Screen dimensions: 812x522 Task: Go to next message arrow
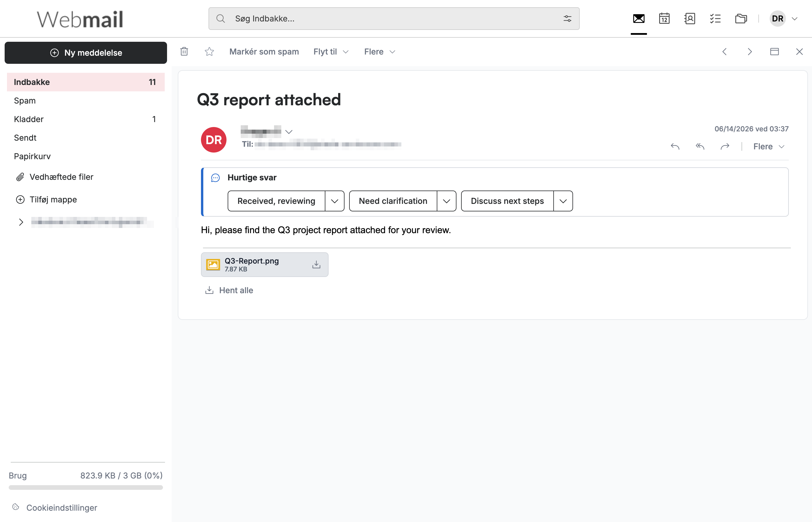pos(750,52)
